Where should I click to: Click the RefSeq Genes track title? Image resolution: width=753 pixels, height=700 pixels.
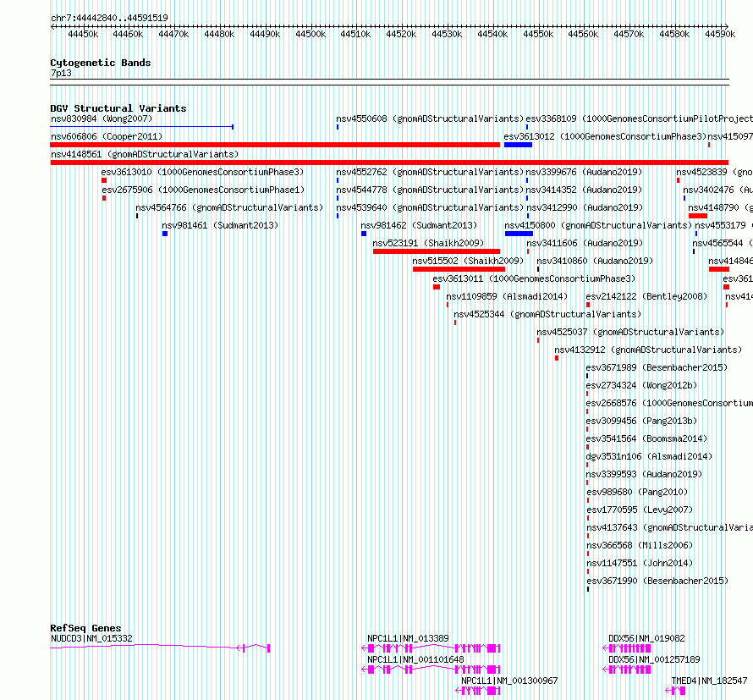click(85, 628)
